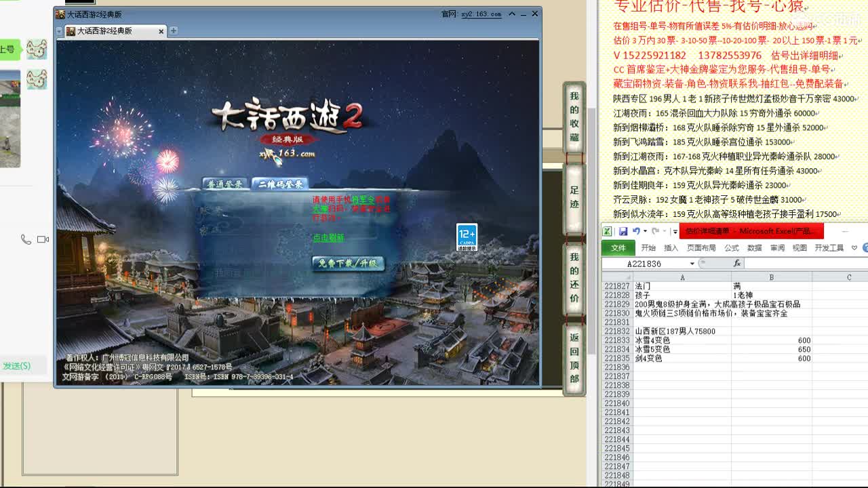Add a new game tab with plus button
The width and height of the screenshot is (868, 488).
tap(174, 30)
